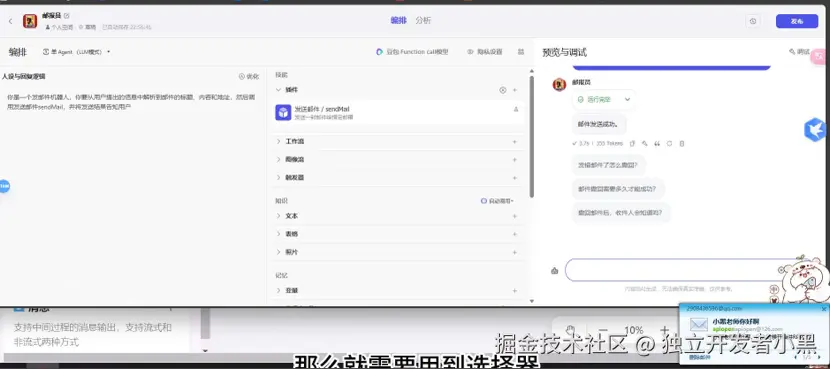Add a variable with 变量 plus icon
Screen dimensions: 830x369
515,291
